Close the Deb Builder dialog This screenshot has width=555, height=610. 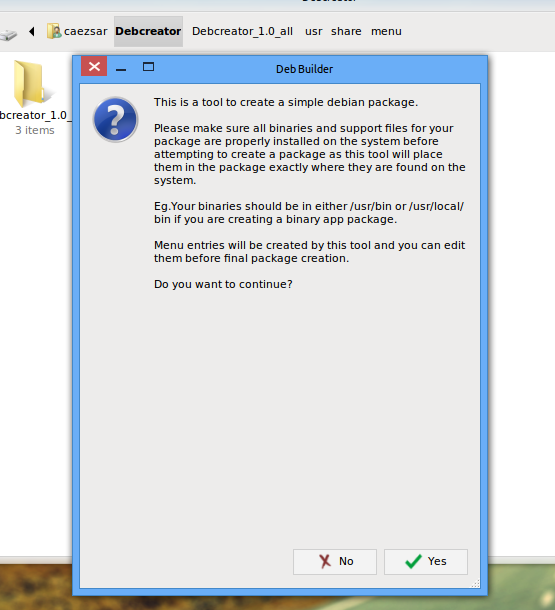coord(94,67)
